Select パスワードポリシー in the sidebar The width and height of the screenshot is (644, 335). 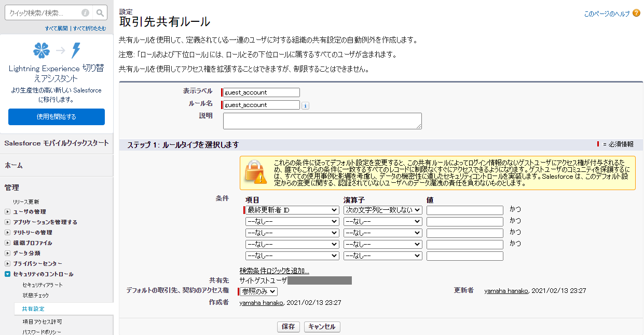coord(42,332)
